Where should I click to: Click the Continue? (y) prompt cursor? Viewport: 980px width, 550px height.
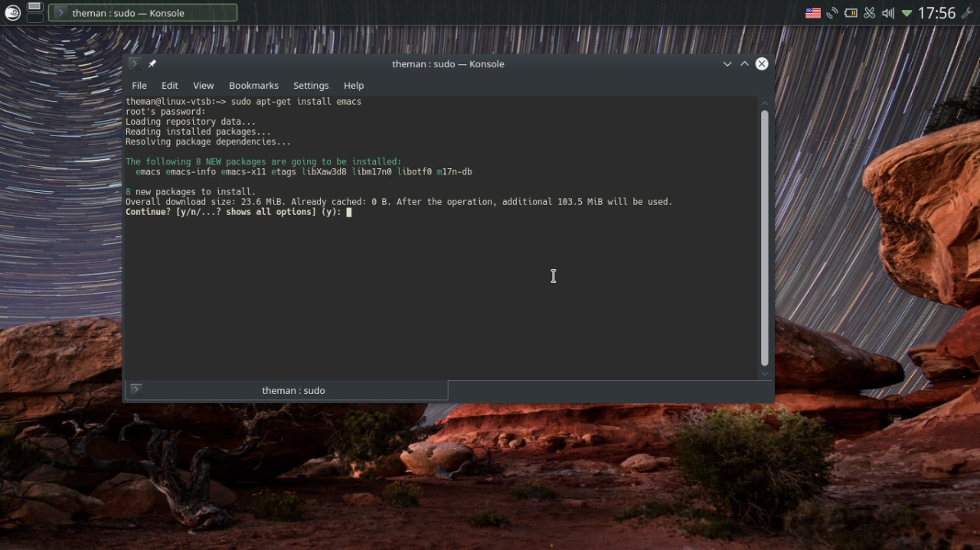point(349,212)
